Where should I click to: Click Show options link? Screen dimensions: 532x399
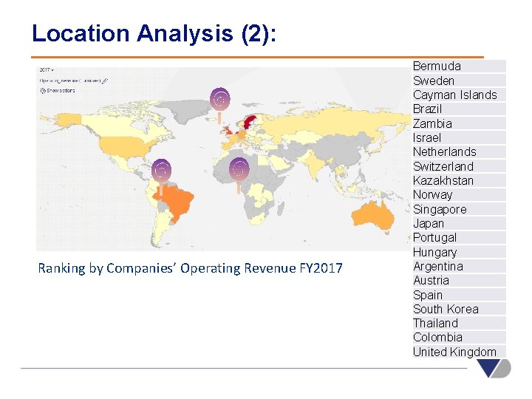click(x=58, y=91)
